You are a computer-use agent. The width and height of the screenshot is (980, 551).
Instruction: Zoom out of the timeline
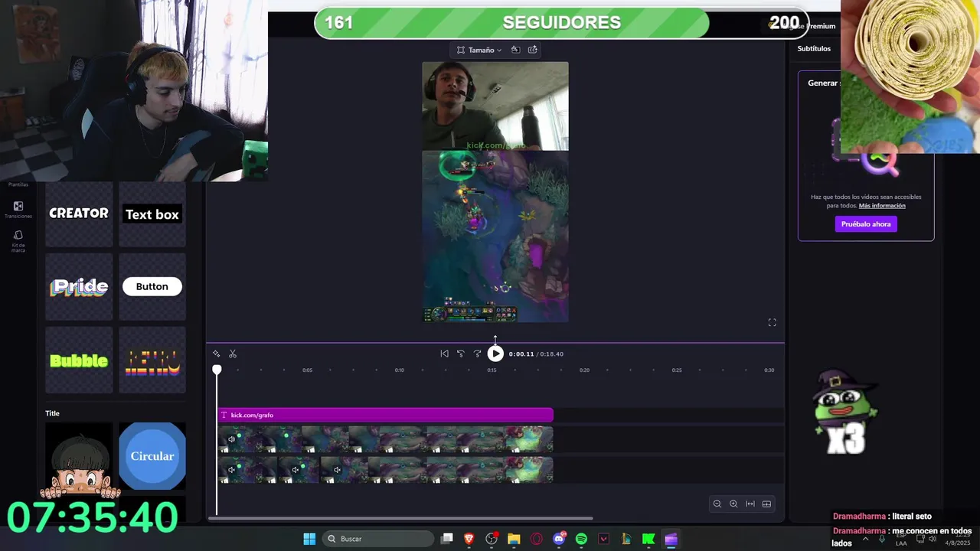click(717, 504)
